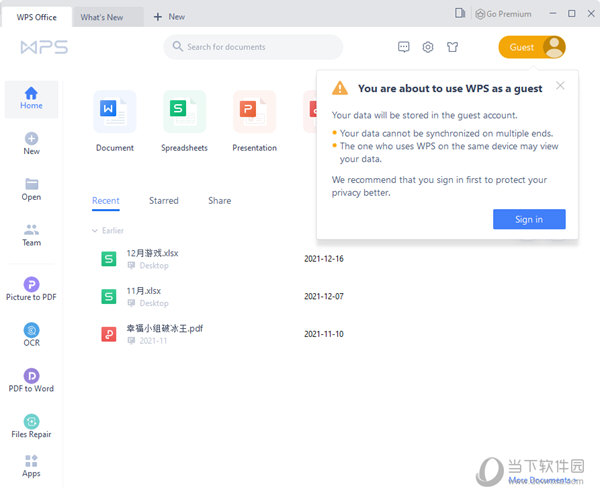
Task: Open the message center chat icon
Action: click(x=404, y=47)
